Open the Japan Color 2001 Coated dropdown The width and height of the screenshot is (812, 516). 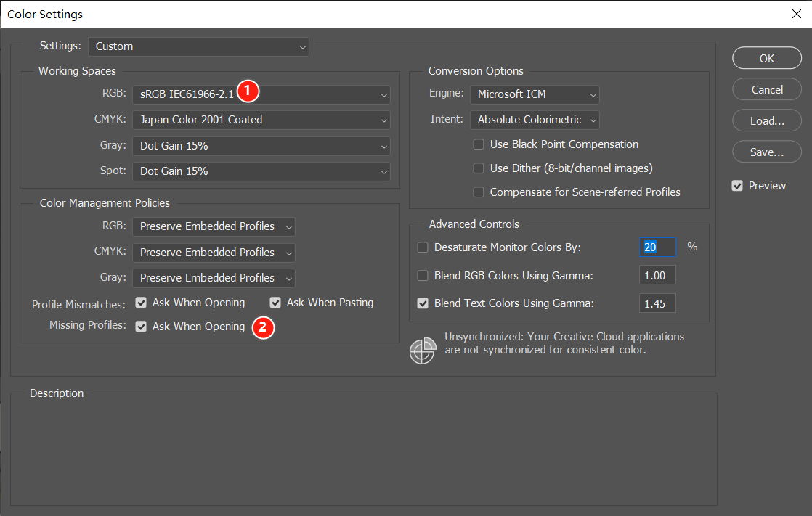point(261,120)
